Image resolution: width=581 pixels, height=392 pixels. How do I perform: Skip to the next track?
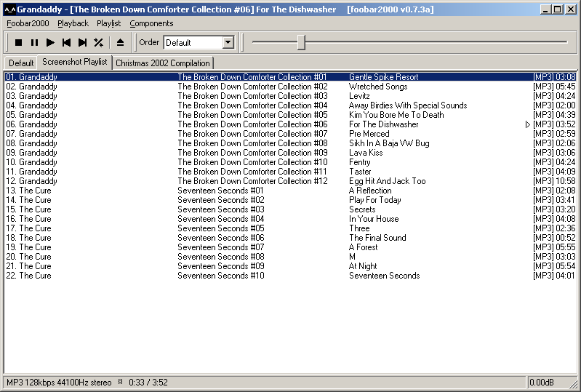pos(82,43)
